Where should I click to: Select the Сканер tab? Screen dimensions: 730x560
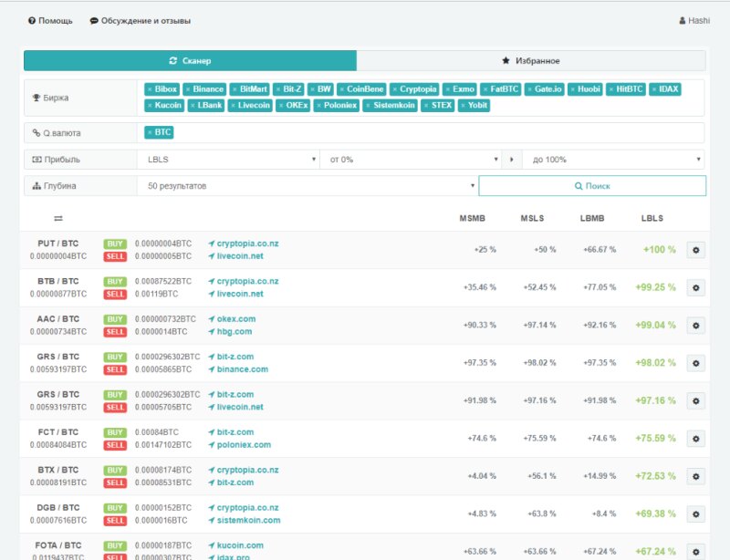(190, 61)
